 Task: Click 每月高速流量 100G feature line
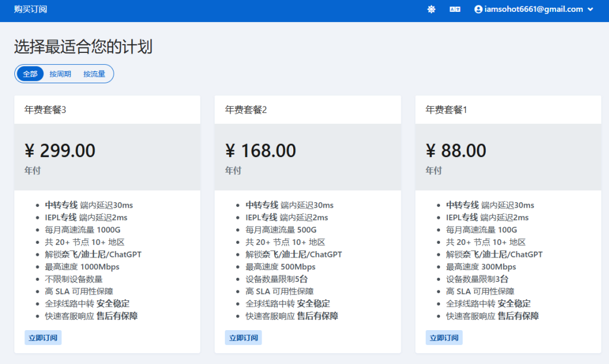pyautogui.click(x=482, y=230)
